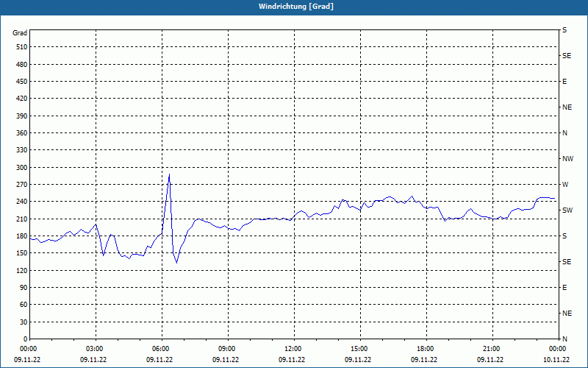
Task: Select the 09:00 time label
Action: point(228,349)
